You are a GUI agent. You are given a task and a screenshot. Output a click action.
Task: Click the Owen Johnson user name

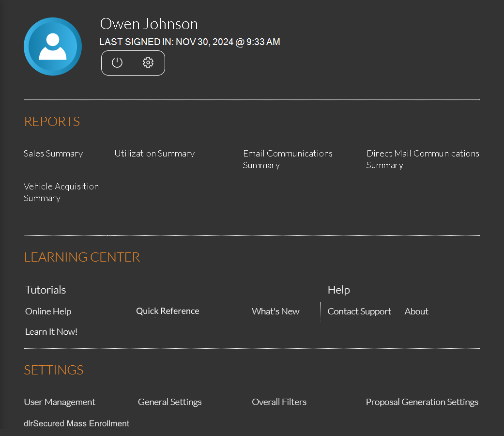149,24
